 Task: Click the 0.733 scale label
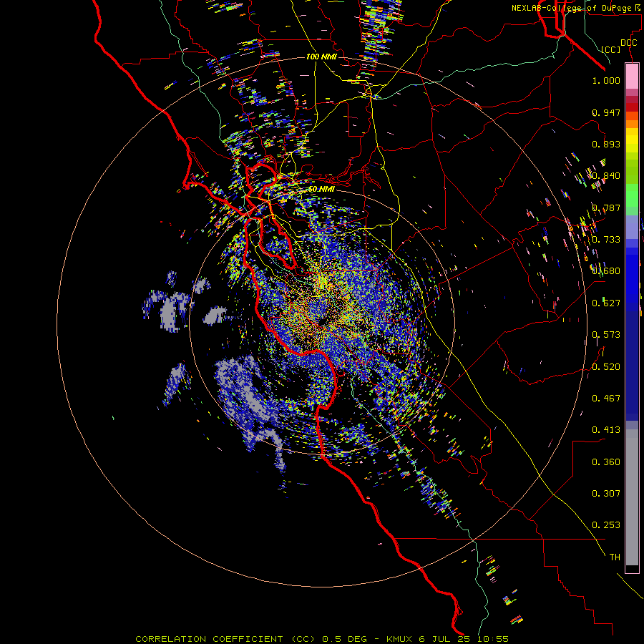tap(606, 240)
